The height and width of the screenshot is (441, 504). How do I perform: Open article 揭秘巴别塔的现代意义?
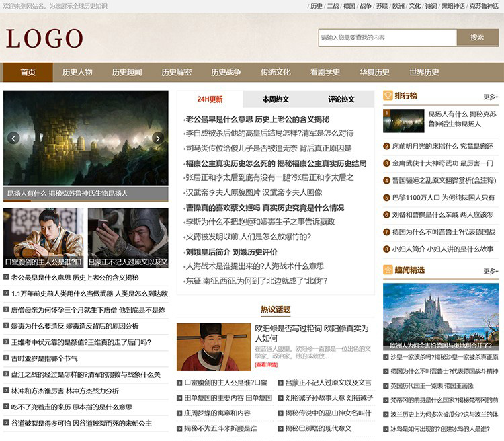click(319, 428)
